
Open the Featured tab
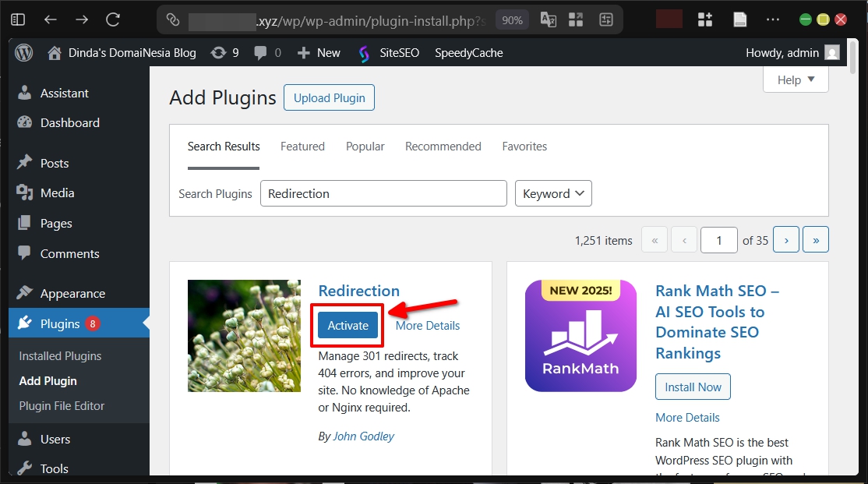coord(302,147)
